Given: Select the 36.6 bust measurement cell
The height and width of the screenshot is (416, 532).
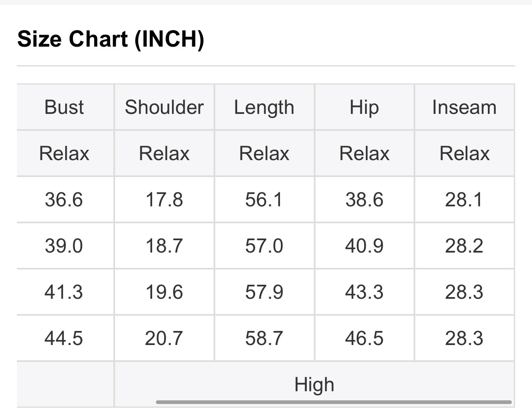Looking at the screenshot, I should (64, 200).
